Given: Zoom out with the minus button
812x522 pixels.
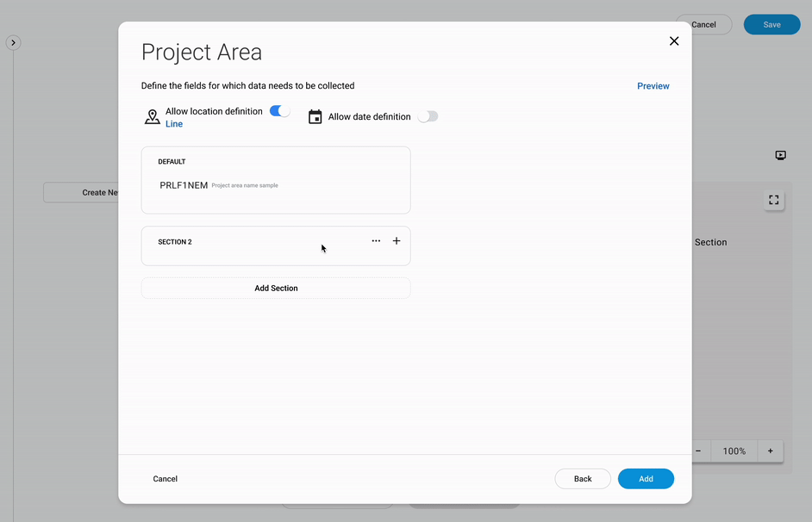Looking at the screenshot, I should [x=698, y=451].
